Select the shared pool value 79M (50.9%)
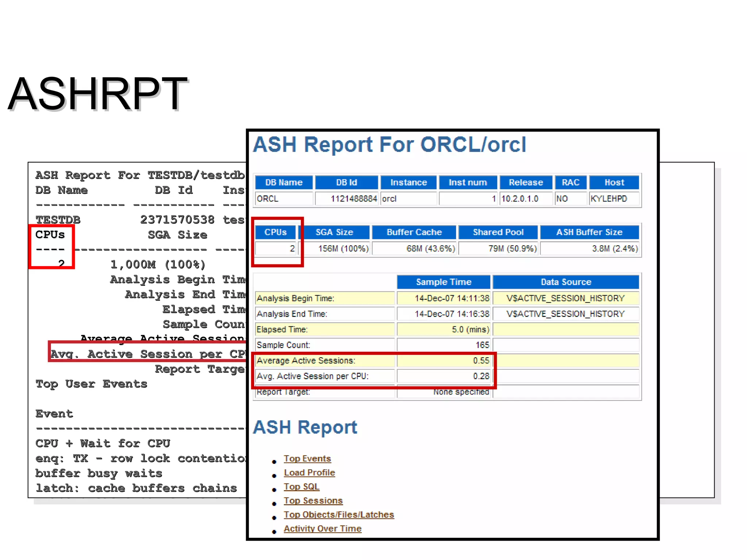 coord(498,249)
